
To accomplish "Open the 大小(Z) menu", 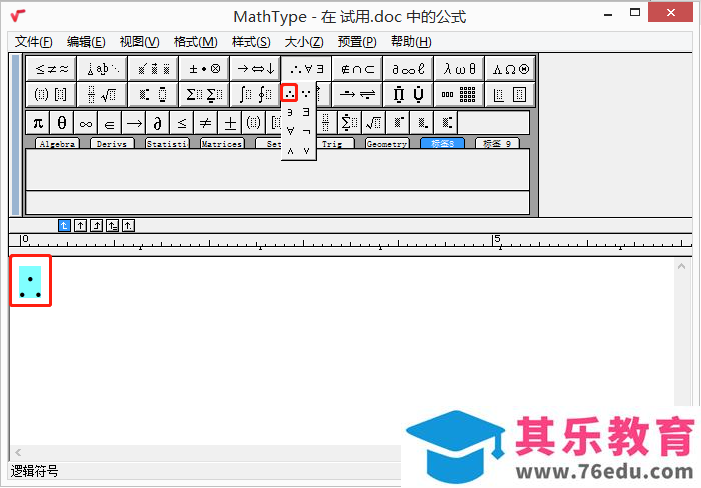I will 304,42.
